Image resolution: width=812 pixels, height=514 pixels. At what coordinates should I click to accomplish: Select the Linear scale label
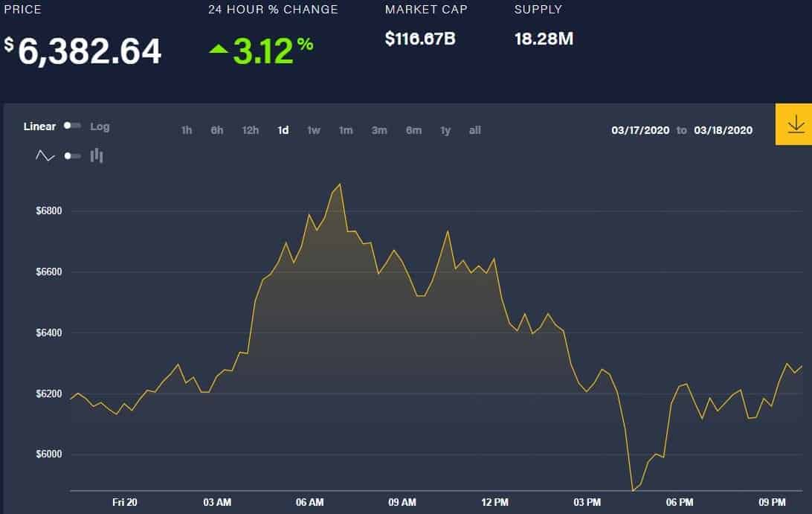pyautogui.click(x=39, y=126)
